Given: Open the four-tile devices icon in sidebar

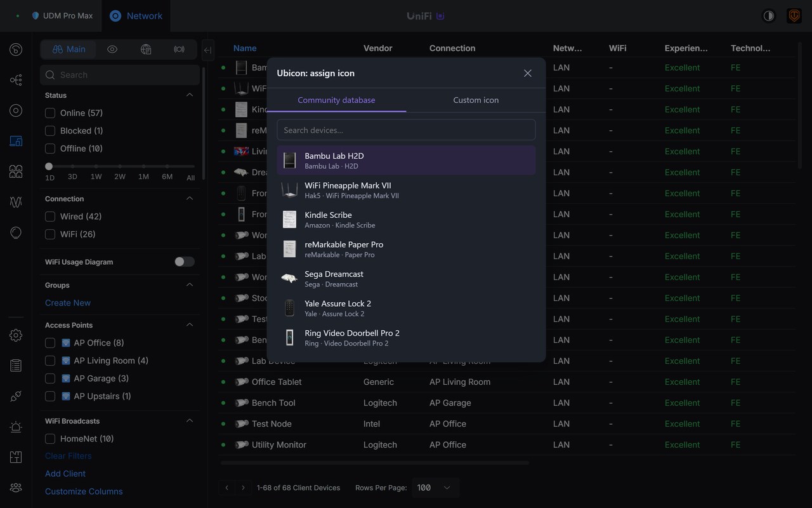Looking at the screenshot, I should pos(16,171).
